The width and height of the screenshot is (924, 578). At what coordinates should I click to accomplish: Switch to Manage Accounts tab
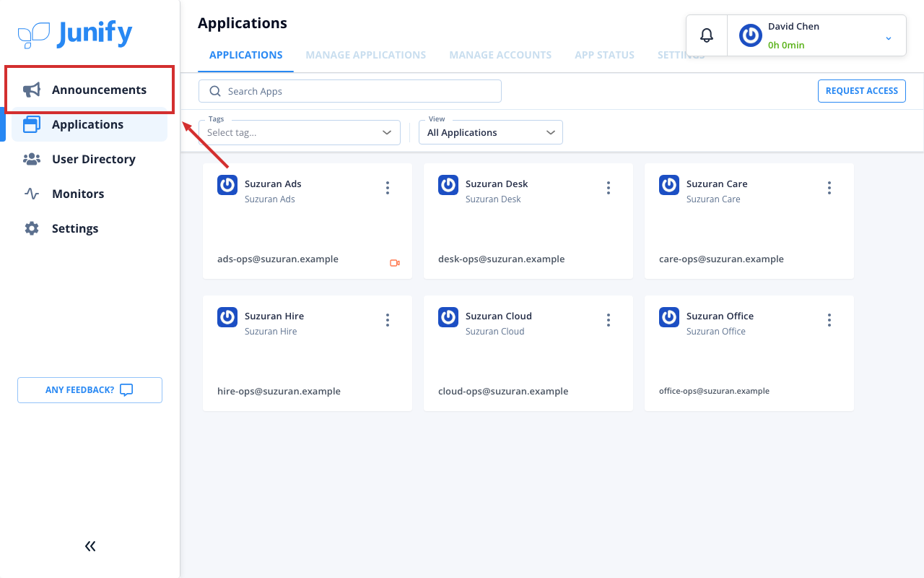[500, 55]
